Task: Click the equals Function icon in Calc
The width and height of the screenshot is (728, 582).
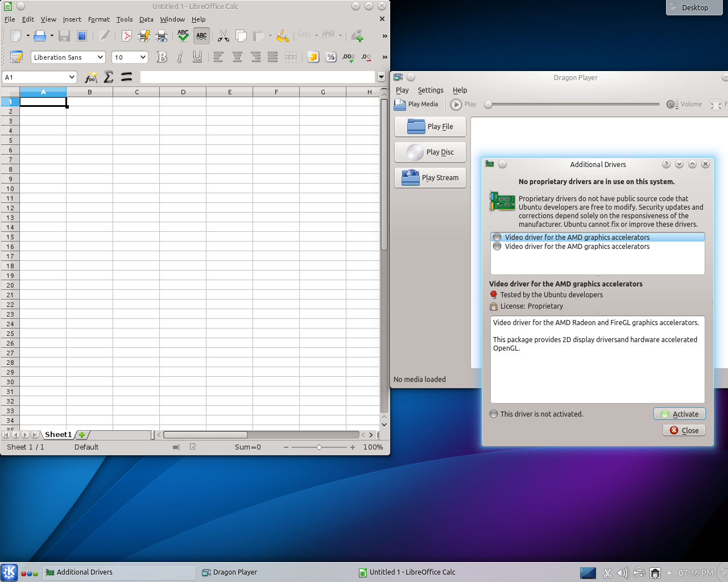Action: 126,77
